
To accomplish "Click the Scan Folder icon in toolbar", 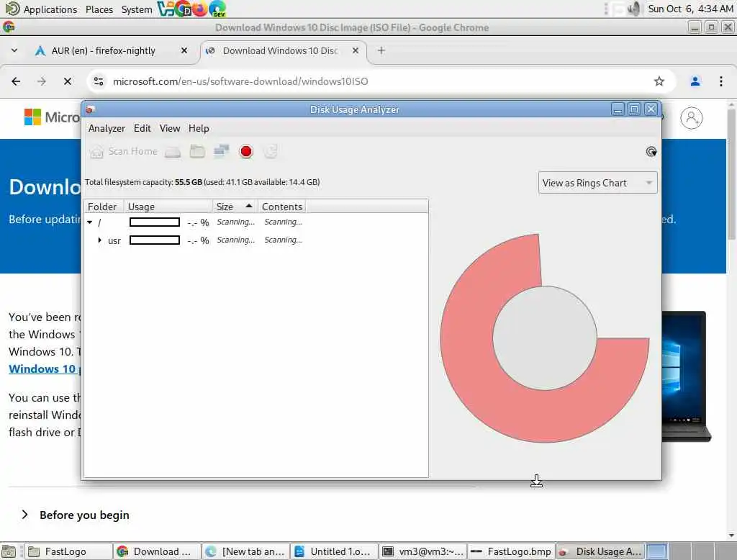I will pos(197,151).
